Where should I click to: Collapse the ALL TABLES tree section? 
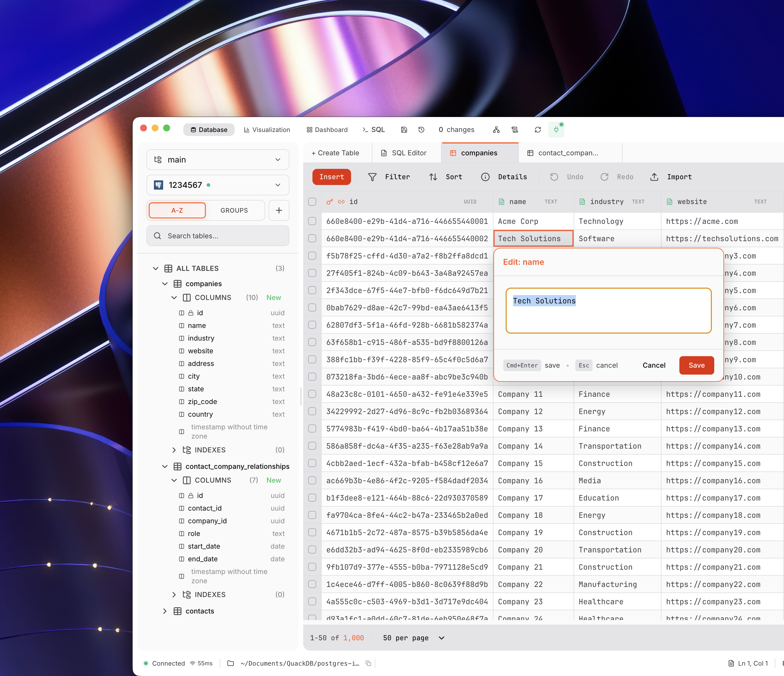pos(156,268)
